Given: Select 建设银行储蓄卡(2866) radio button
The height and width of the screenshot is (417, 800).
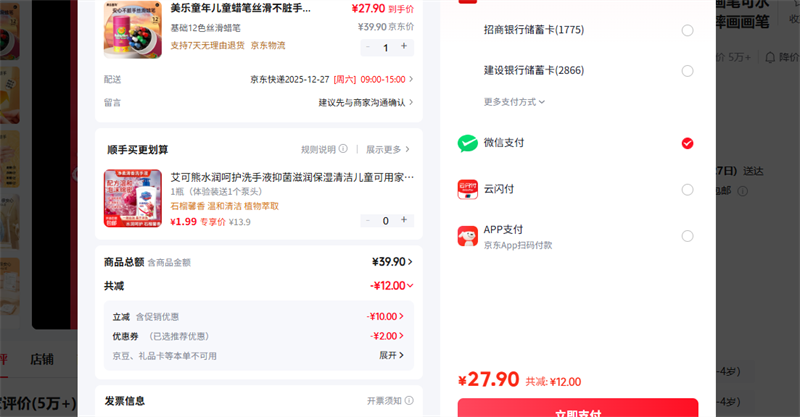Looking at the screenshot, I should [687, 71].
